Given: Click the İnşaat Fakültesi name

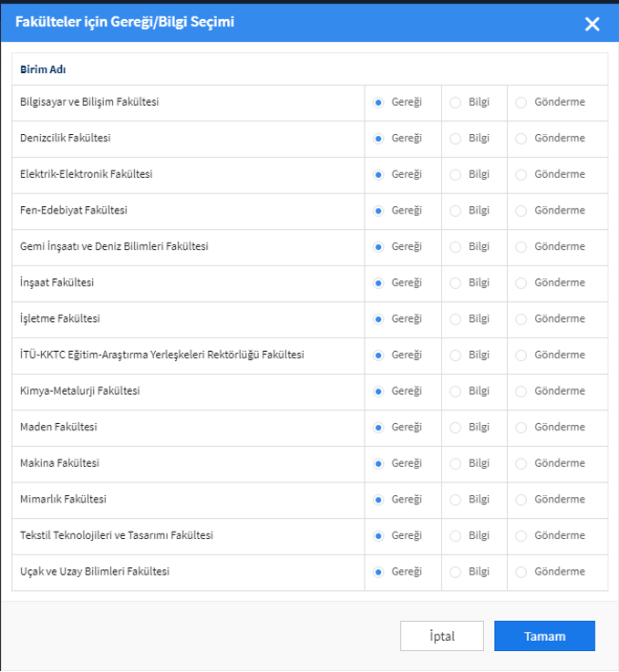Looking at the screenshot, I should point(57,283).
